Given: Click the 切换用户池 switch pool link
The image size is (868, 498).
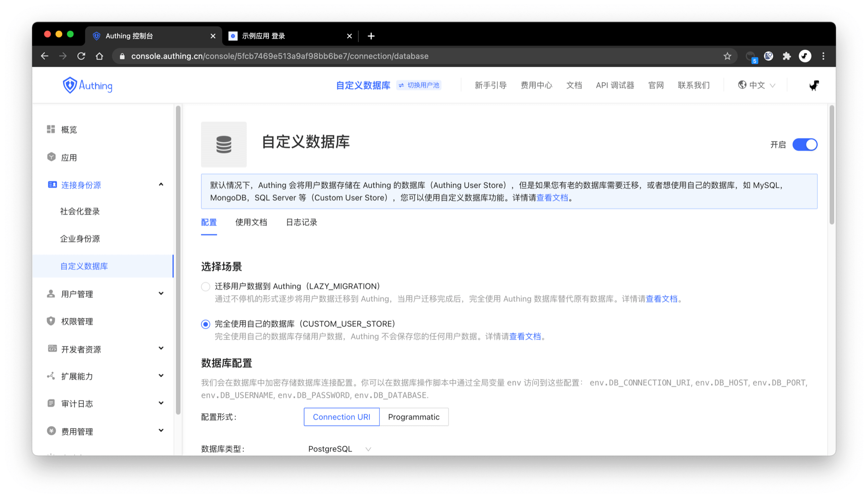Looking at the screenshot, I should 419,85.
